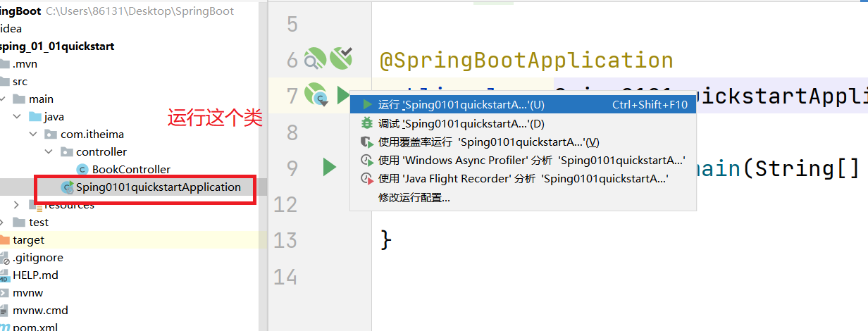Choose the Java Flight Recorder 分析 entry
Viewport: 868px width, 331px height.
(523, 178)
